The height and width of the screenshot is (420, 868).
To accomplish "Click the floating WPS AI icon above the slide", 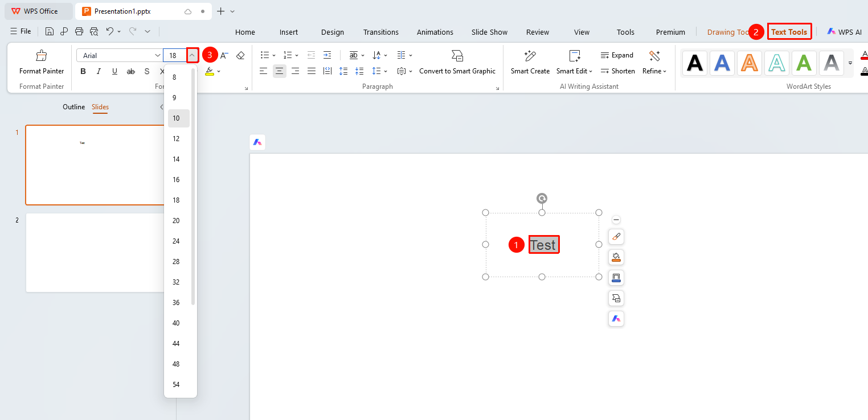I will click(257, 142).
